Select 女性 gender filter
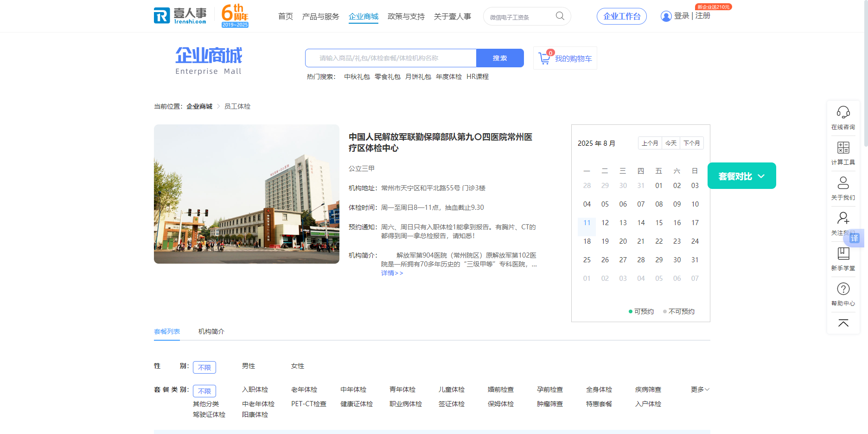Viewport: 868px width, 434px height. click(x=298, y=366)
